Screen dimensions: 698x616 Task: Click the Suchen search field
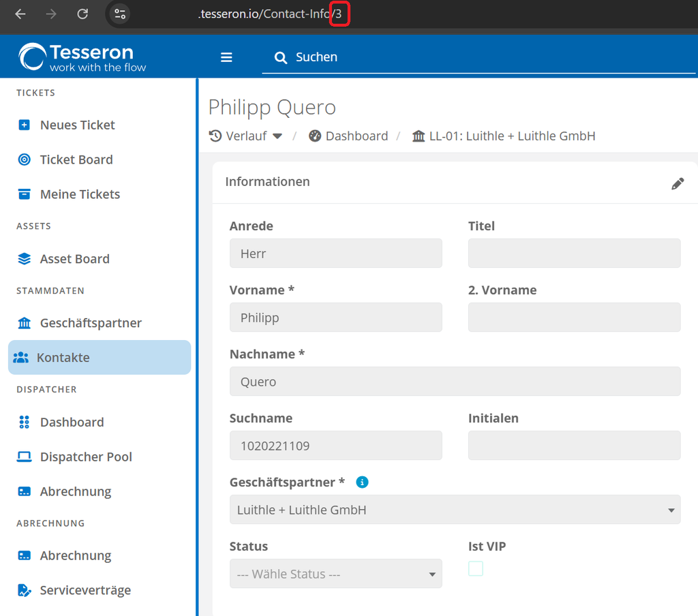[x=479, y=57]
